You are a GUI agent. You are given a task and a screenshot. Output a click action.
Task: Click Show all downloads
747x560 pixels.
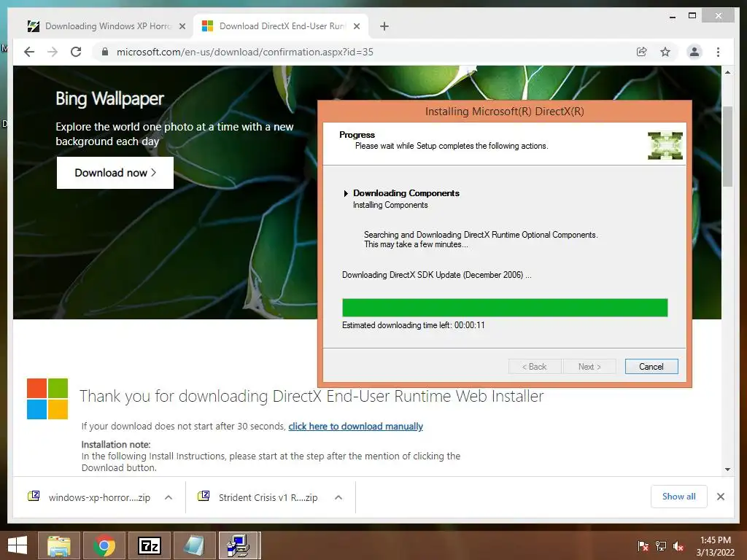pyautogui.click(x=679, y=496)
